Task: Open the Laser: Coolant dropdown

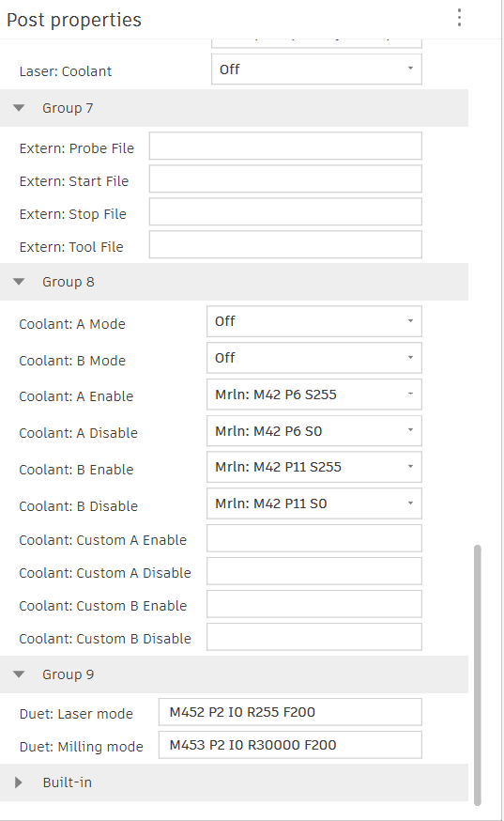Action: point(316,70)
